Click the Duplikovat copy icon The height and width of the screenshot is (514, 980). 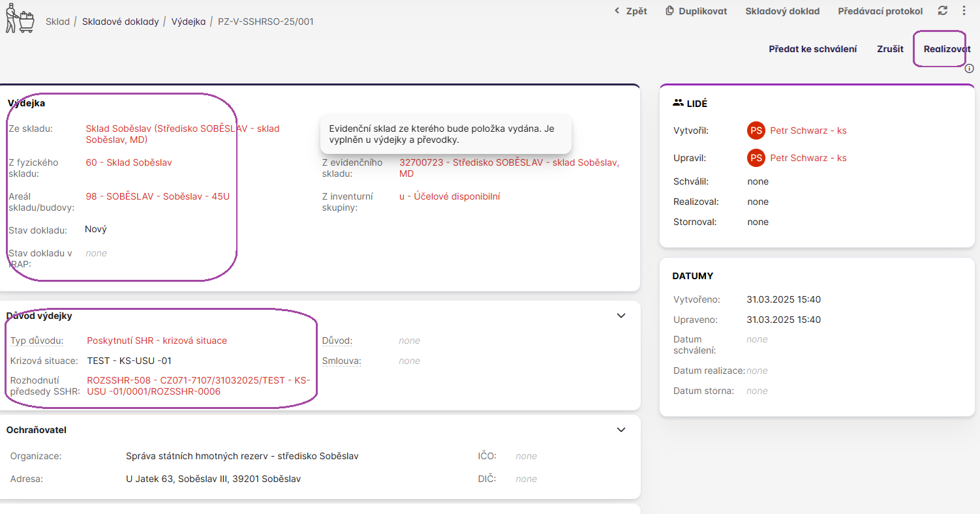[669, 11]
